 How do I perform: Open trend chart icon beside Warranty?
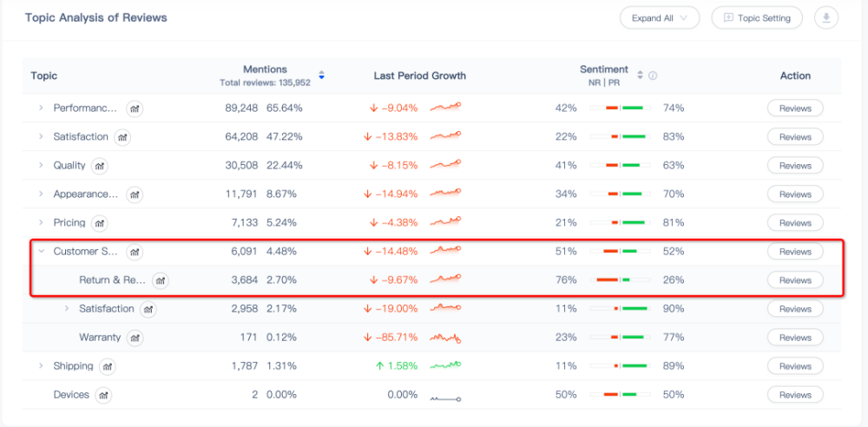pos(135,338)
